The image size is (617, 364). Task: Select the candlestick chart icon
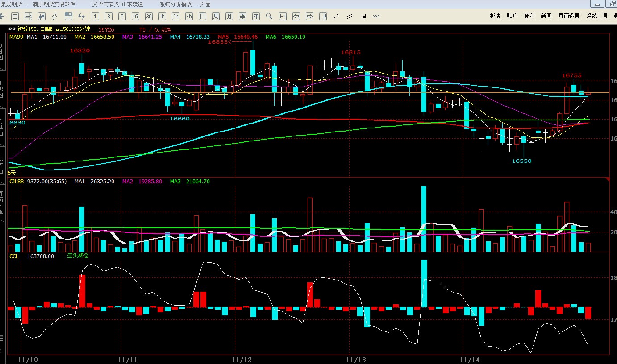click(x=42, y=17)
